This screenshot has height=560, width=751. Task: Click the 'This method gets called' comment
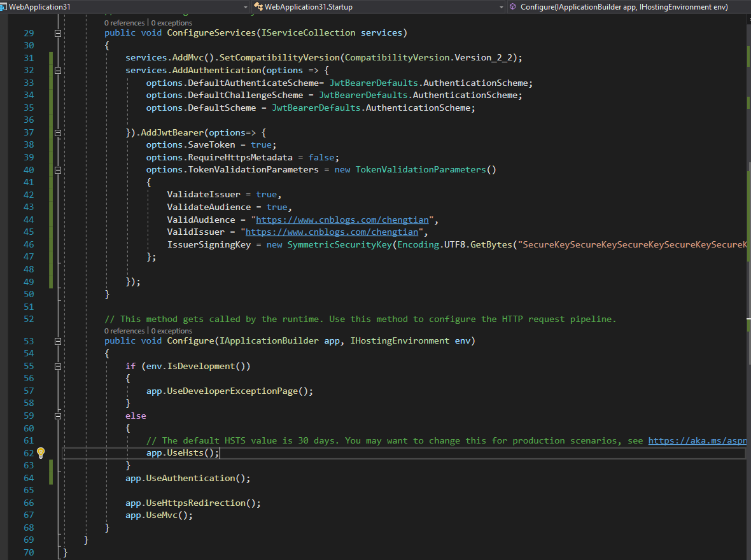(x=360, y=319)
